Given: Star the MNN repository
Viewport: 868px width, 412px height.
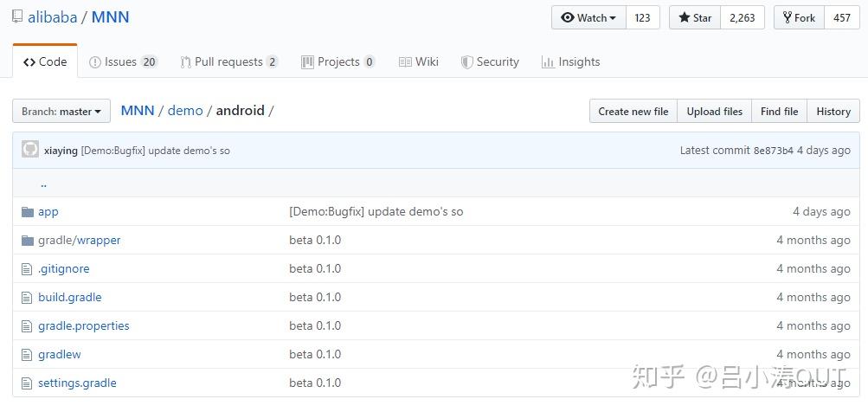Looking at the screenshot, I should tap(695, 17).
